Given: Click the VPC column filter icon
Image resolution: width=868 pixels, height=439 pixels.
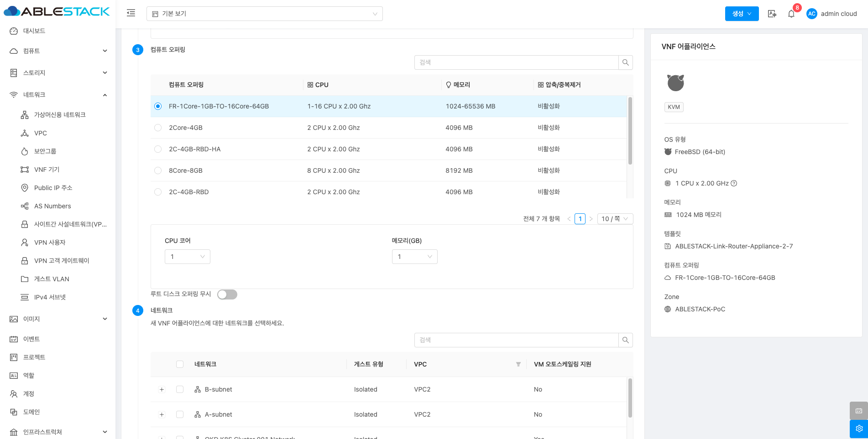Looking at the screenshot, I should (518, 364).
